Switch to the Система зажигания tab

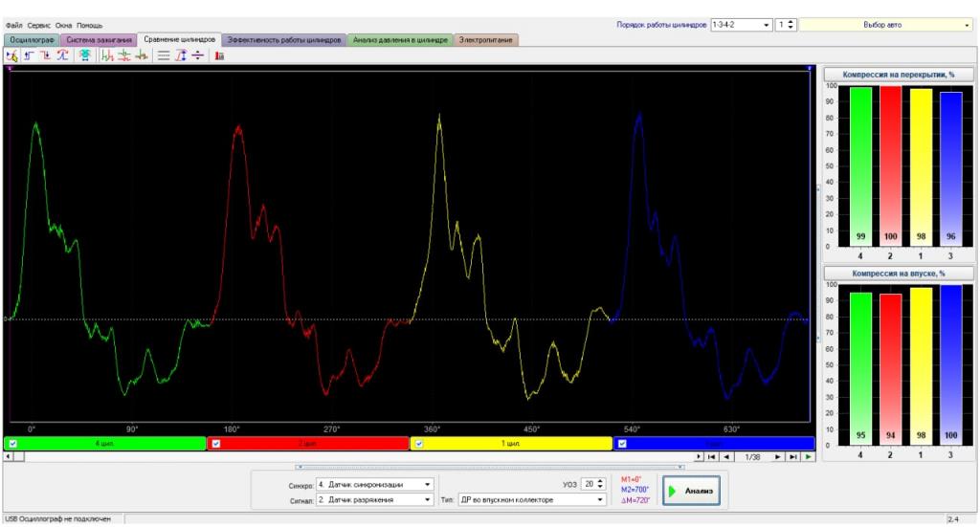99,40
